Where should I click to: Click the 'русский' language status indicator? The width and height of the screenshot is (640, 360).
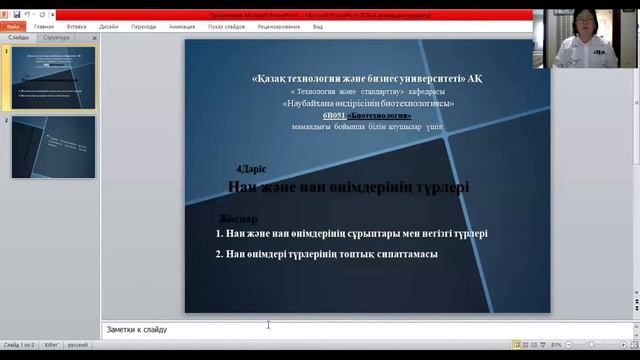(78, 345)
